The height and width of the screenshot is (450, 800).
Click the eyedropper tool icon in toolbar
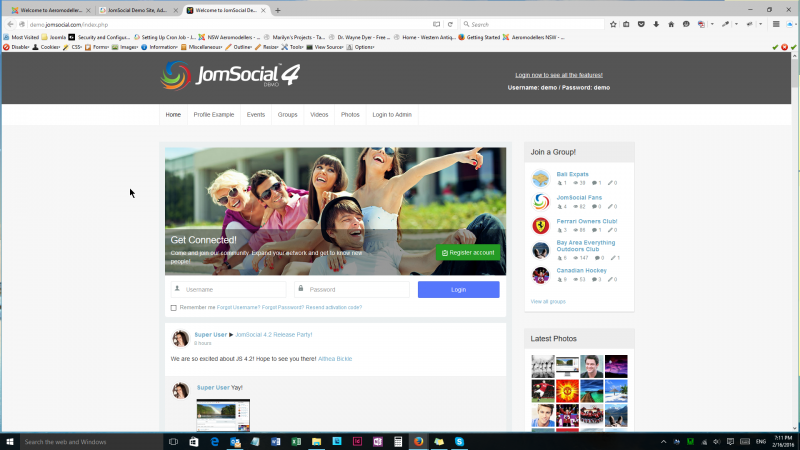coord(726,24)
